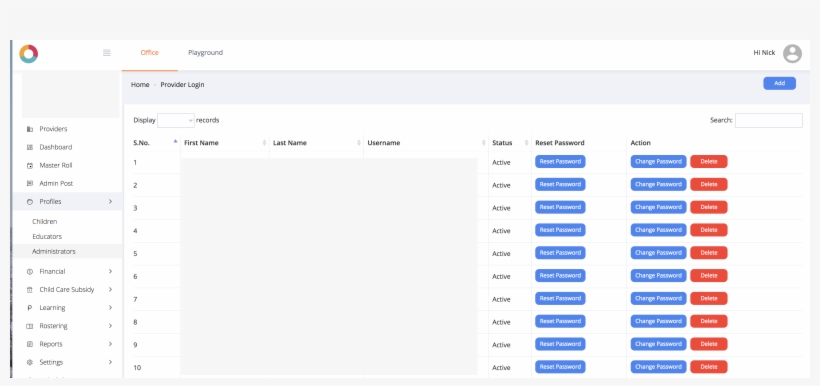Click the Financial sidebar icon
The width and height of the screenshot is (820, 386).
pyautogui.click(x=30, y=272)
